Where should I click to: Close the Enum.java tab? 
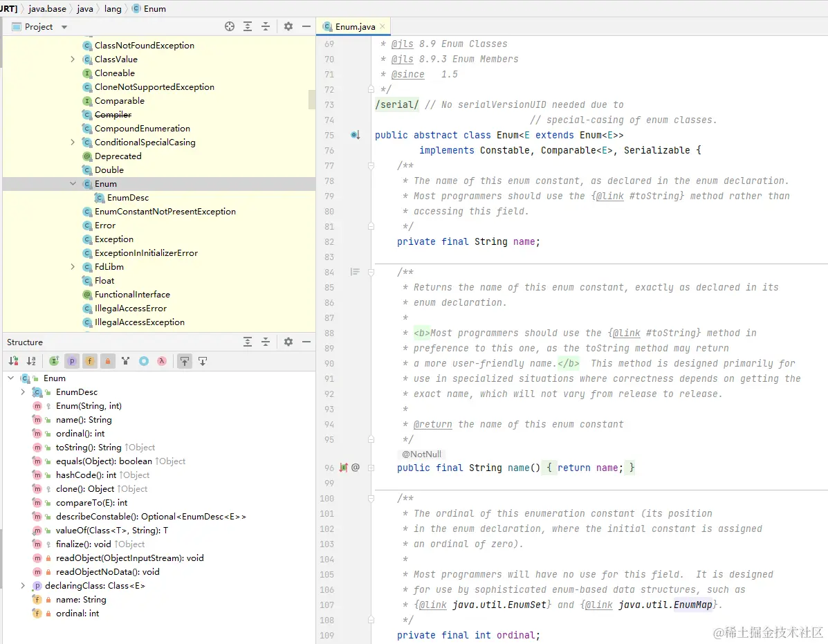383,26
